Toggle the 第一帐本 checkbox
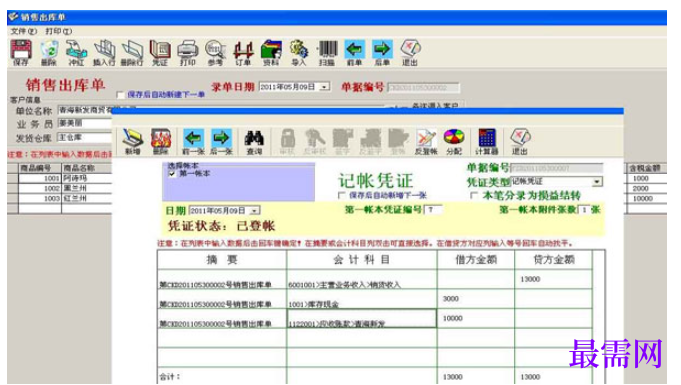Image resolution: width=681 pixels, height=385 pixels. pyautogui.click(x=172, y=173)
